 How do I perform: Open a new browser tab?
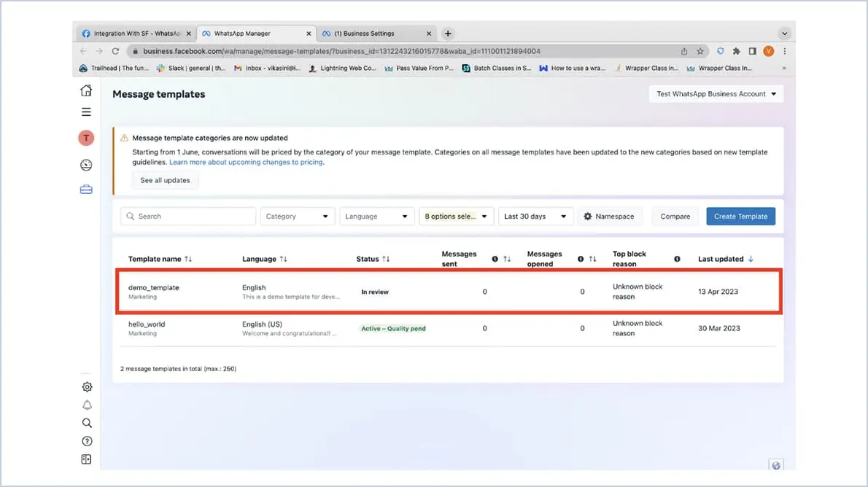click(448, 34)
